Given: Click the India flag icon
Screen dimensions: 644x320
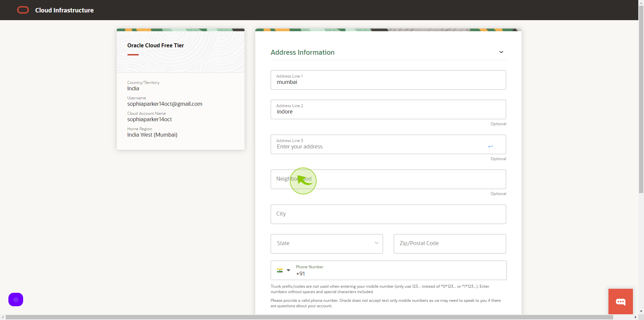Looking at the screenshot, I should tap(280, 270).
